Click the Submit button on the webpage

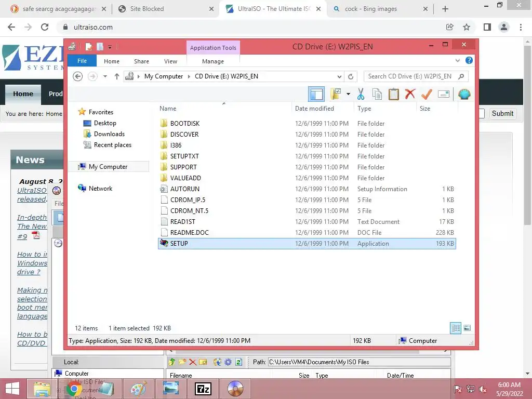click(x=502, y=113)
